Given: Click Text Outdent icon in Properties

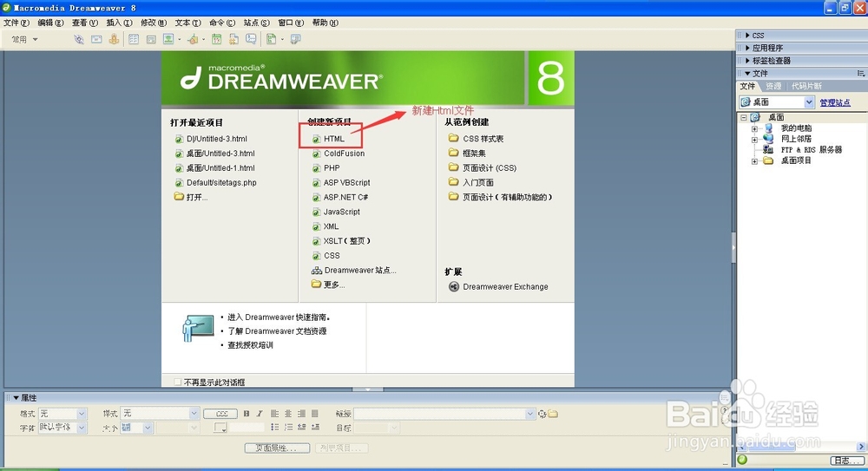Looking at the screenshot, I should point(302,428).
